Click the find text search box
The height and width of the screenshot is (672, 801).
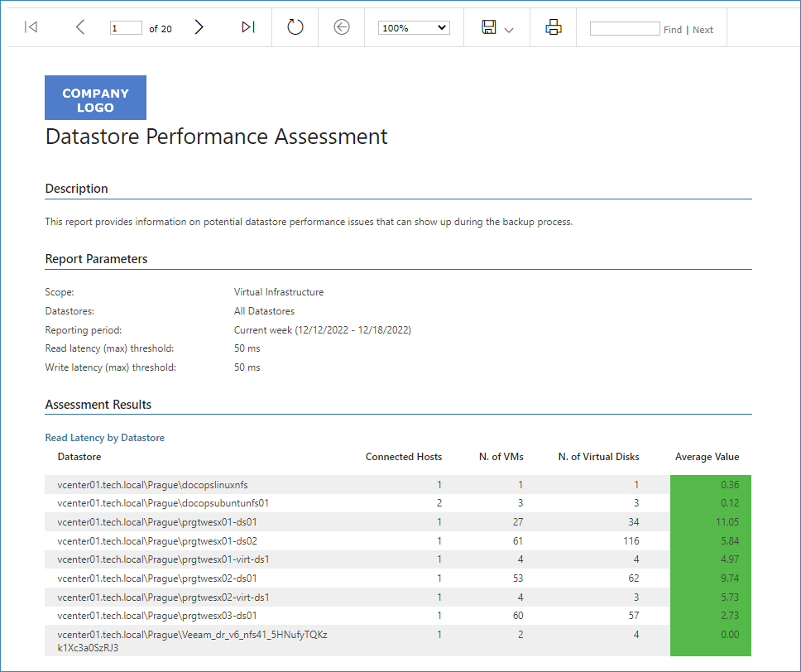(625, 29)
